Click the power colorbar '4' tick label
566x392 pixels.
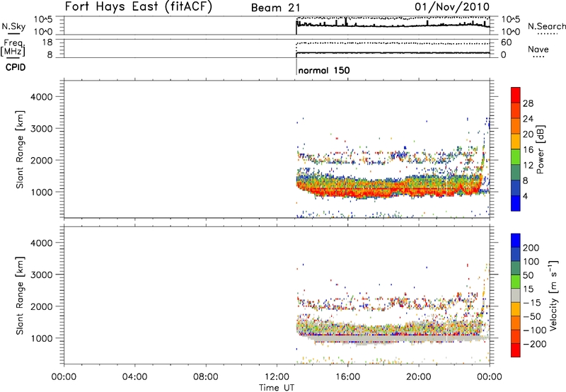point(525,196)
